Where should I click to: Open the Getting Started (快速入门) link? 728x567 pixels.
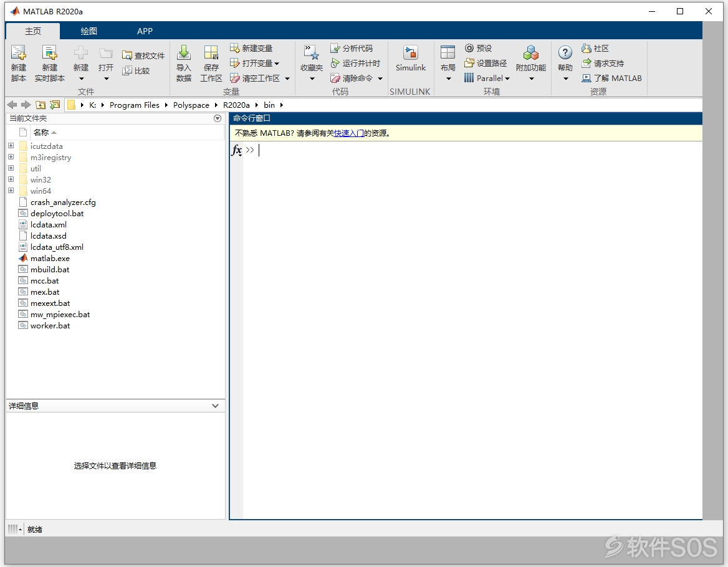tap(348, 133)
